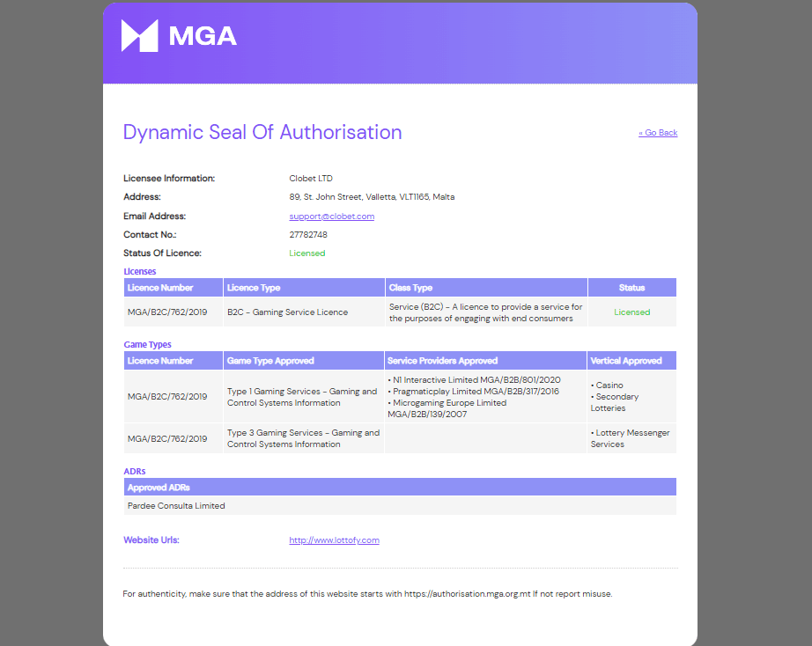This screenshot has width=812, height=646.
Task: Select the address 89, St. John Street, Valletta
Action: 372,196
